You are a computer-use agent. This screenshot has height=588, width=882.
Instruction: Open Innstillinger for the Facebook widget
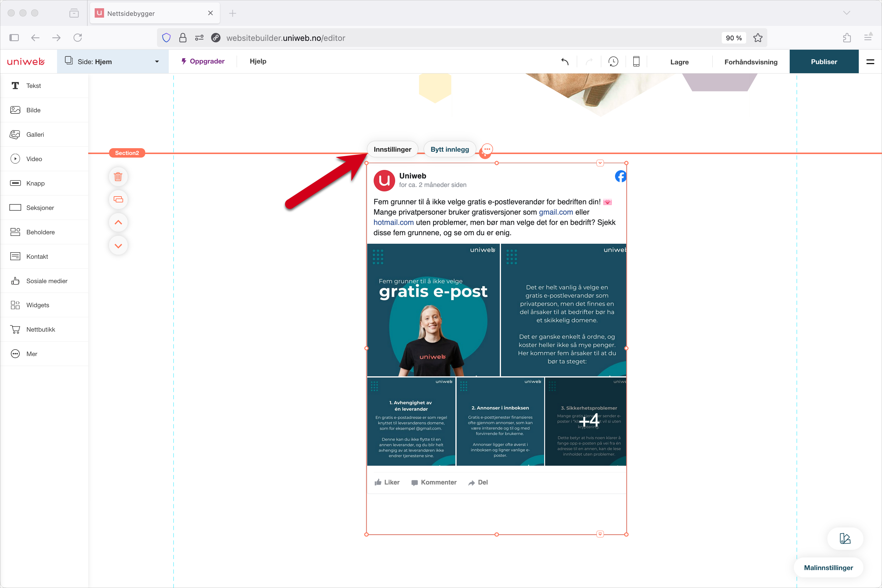tap(392, 149)
